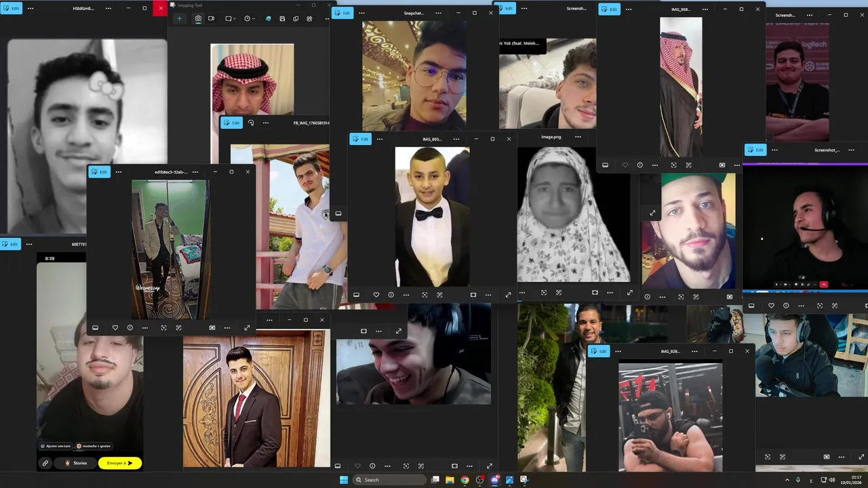
Task: Click Edit button in FB_IMG_1760581314 window
Action: (232, 123)
